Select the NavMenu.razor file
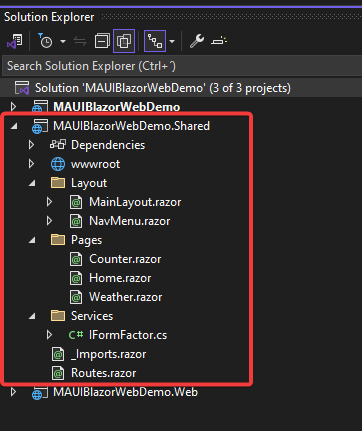The width and height of the screenshot is (362, 431). click(x=130, y=221)
